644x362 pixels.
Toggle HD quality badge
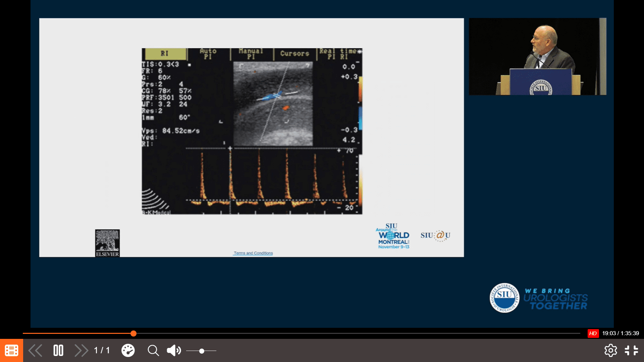[593, 333]
